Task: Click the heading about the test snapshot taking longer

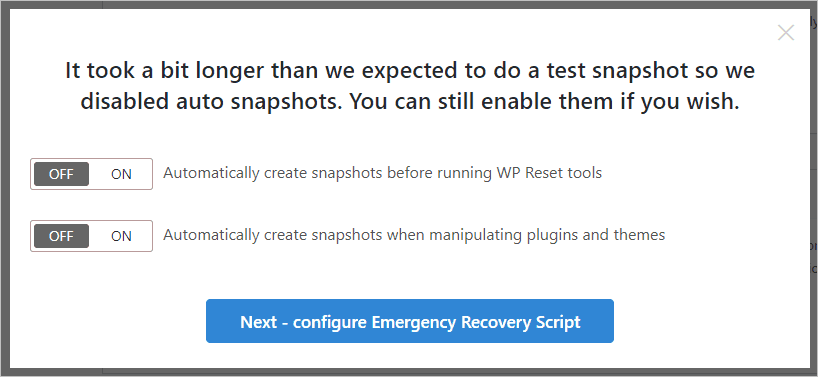Action: [410, 86]
